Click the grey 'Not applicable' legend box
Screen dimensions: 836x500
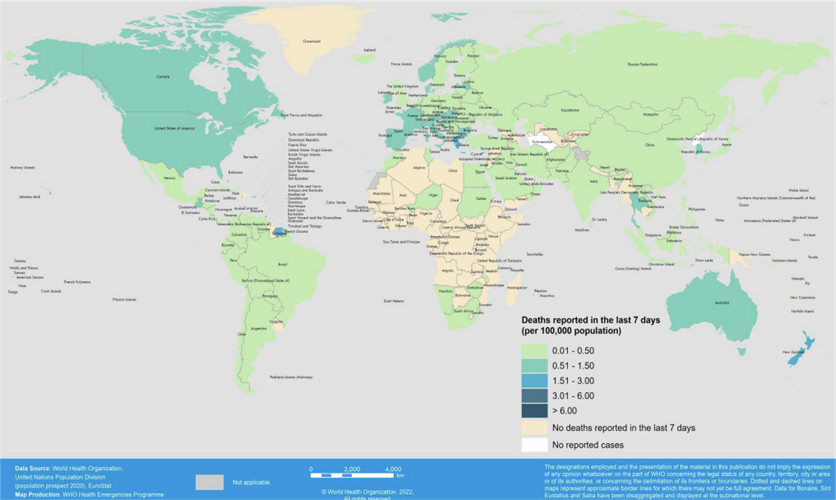point(209,481)
